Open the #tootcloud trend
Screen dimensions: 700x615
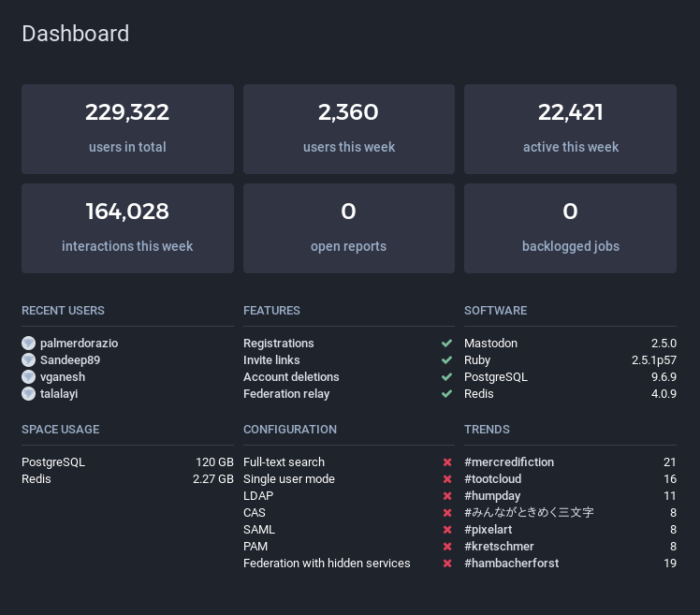[493, 478]
